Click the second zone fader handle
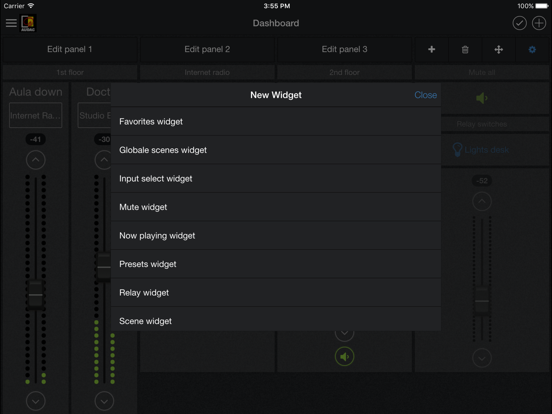Viewport: 552px width, 414px height. [104, 267]
